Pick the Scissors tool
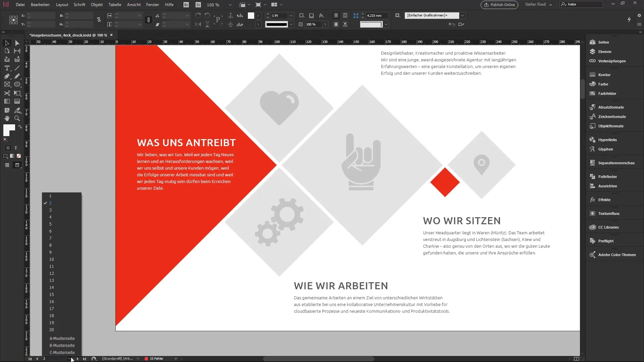 point(7,93)
